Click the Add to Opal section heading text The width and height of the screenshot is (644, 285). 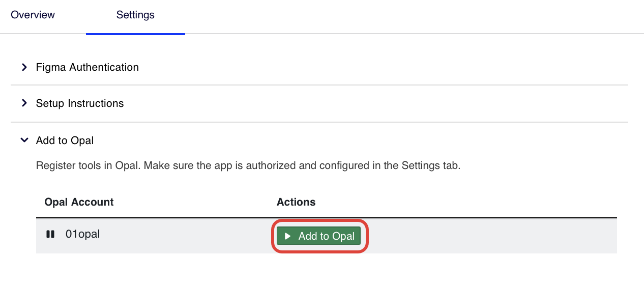pos(65,140)
